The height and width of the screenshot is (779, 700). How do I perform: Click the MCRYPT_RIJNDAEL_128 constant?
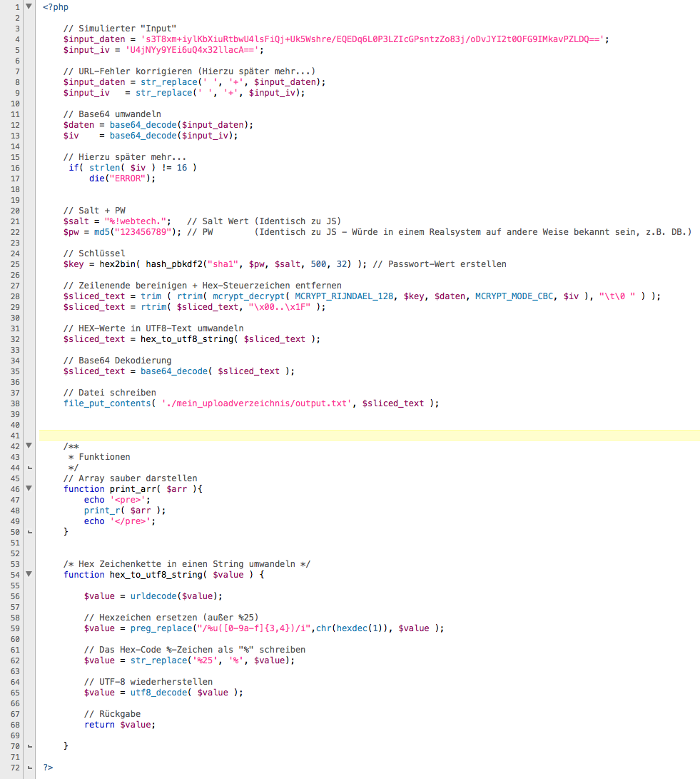344,296
